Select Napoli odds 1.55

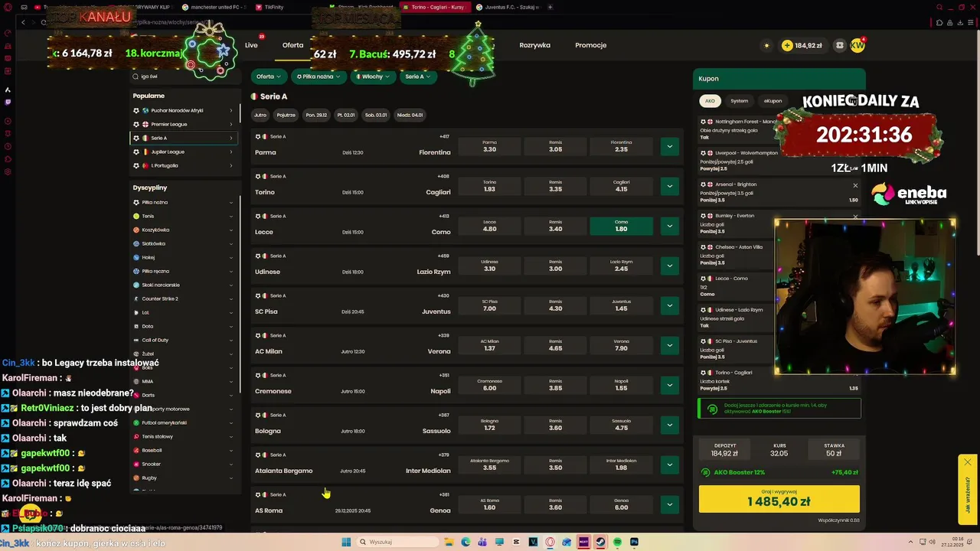coord(621,385)
